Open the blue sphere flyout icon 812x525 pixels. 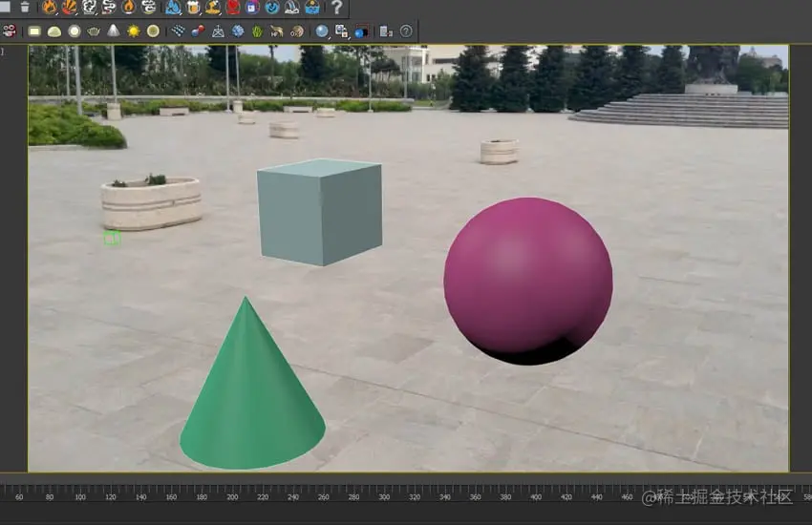(x=322, y=31)
